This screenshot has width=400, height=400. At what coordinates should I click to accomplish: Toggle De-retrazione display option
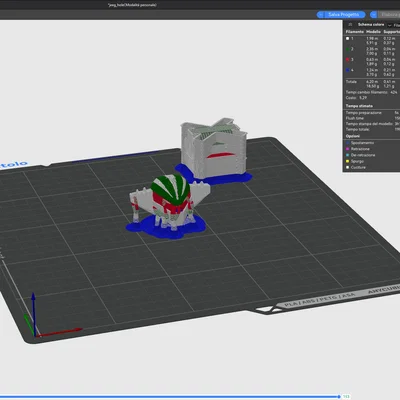tap(361, 155)
